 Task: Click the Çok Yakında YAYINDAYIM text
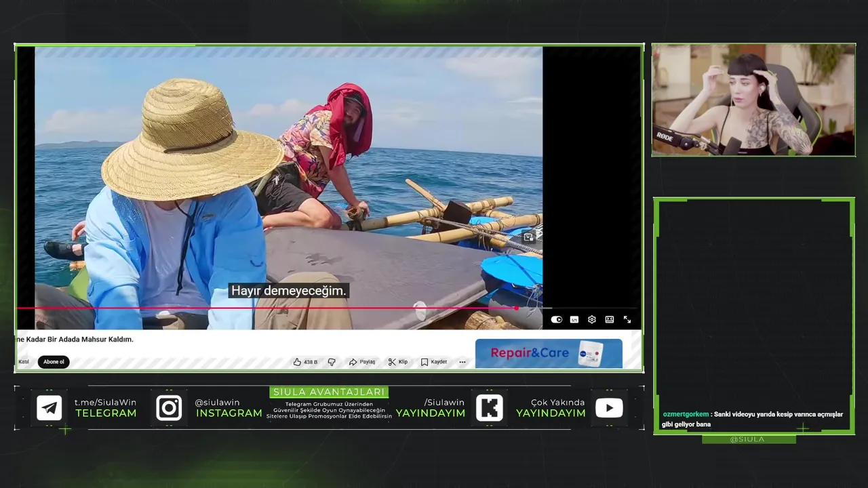tap(551, 408)
